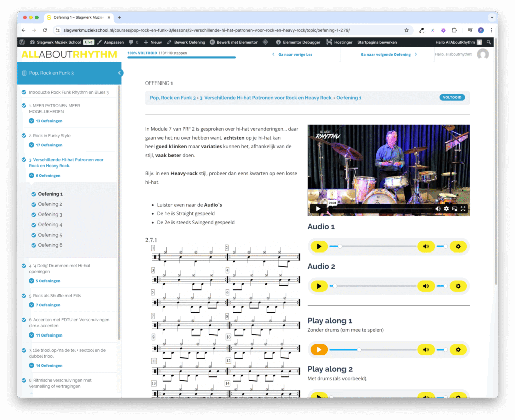Open the Aanpassen admin menu item
Screen dimensions: 515x420
click(x=110, y=42)
